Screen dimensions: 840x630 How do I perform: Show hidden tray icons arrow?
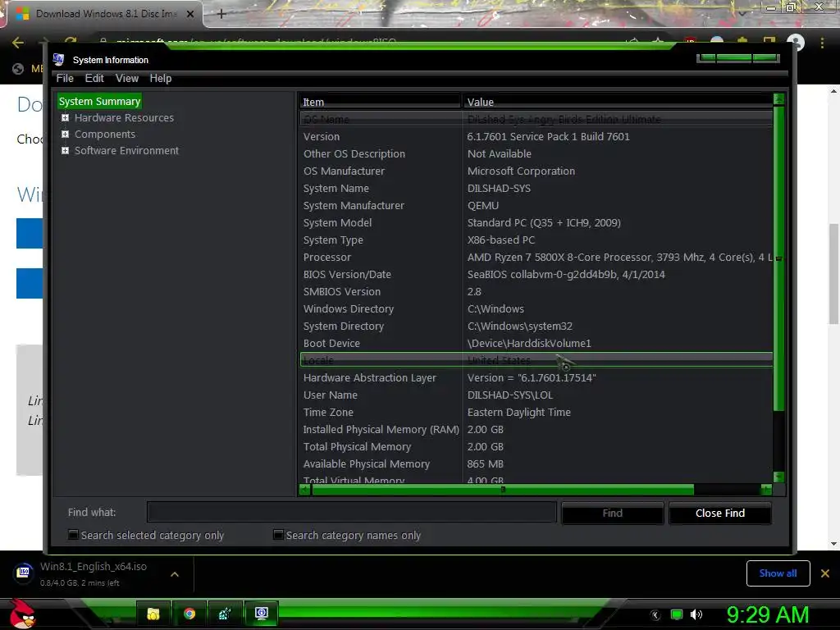[x=655, y=615]
